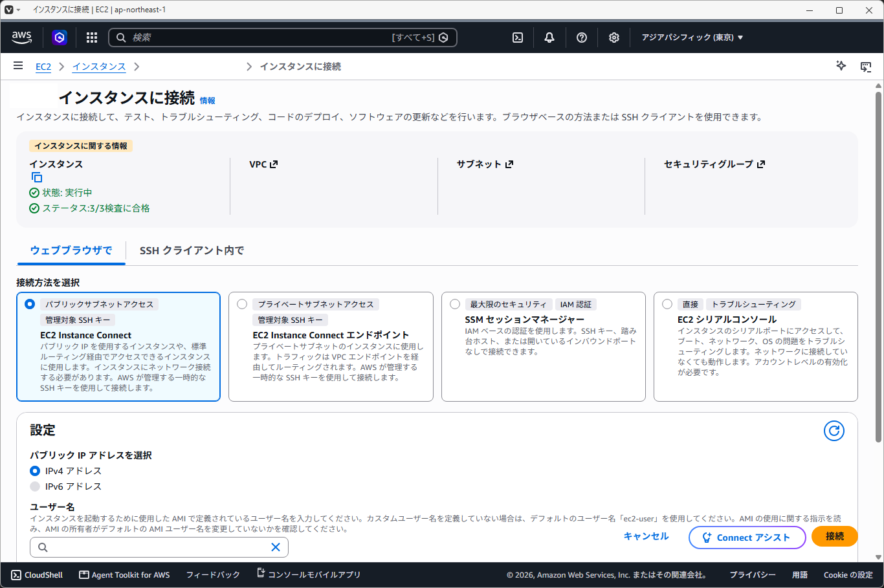Switch to the SSH クライアント内で tab
884x588 pixels.
point(192,250)
